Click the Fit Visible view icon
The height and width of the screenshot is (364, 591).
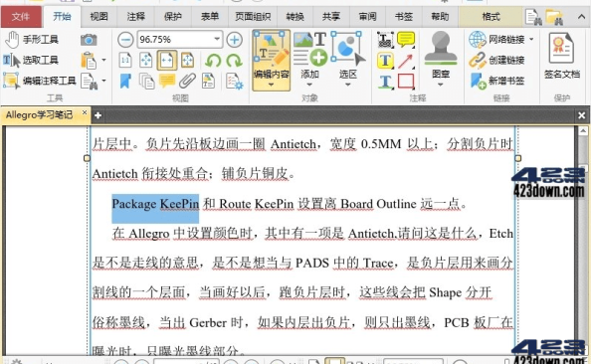187,61
